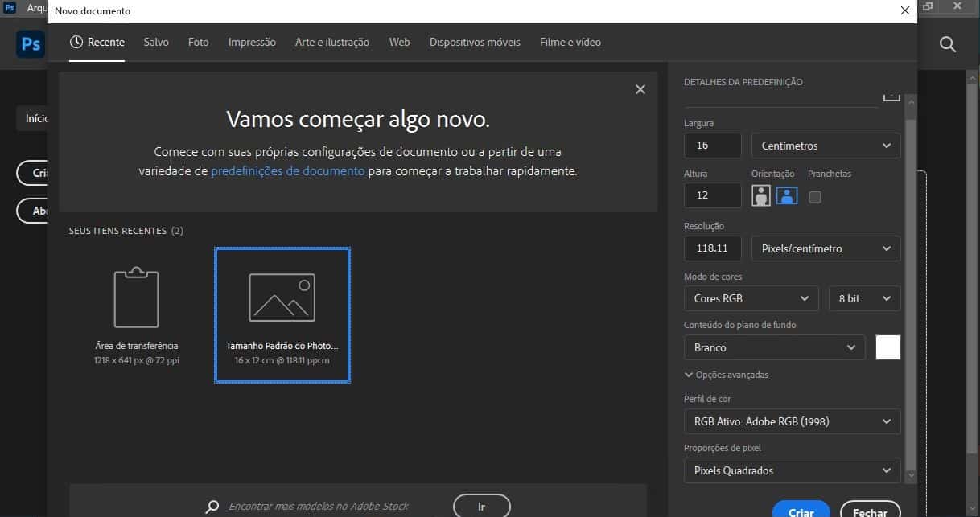Click the Largura input field
This screenshot has width=980, height=517.
tap(713, 146)
